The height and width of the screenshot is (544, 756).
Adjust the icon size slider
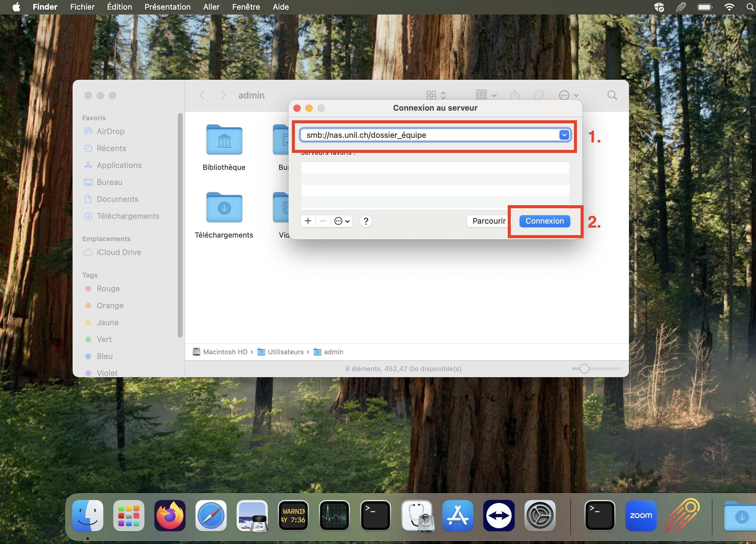[x=584, y=369]
